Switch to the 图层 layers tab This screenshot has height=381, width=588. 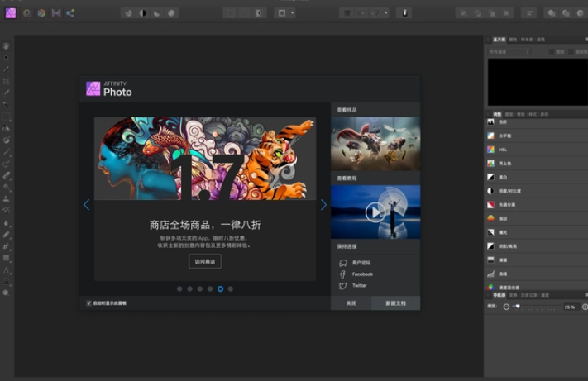[x=509, y=114]
